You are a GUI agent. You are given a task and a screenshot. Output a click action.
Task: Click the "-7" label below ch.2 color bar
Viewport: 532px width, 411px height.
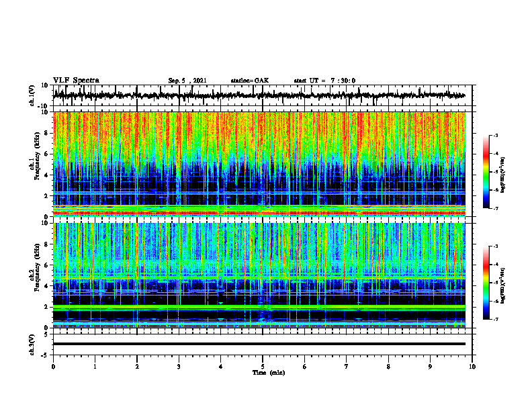point(495,319)
